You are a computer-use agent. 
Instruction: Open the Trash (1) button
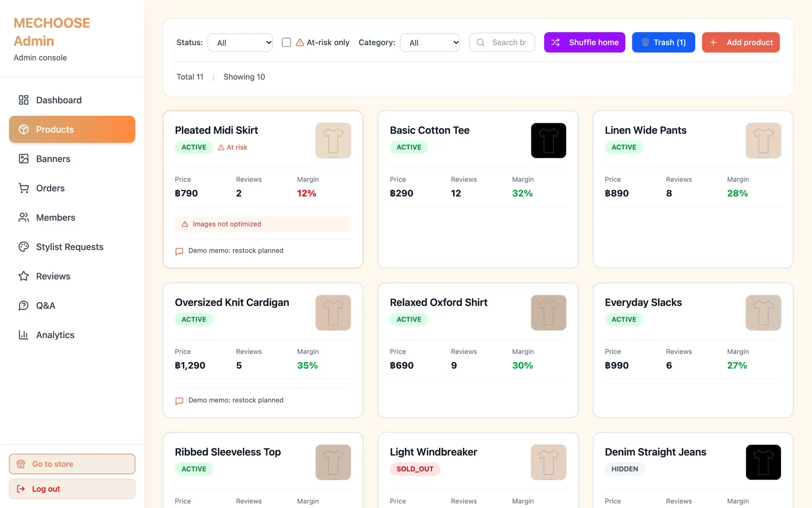[663, 42]
